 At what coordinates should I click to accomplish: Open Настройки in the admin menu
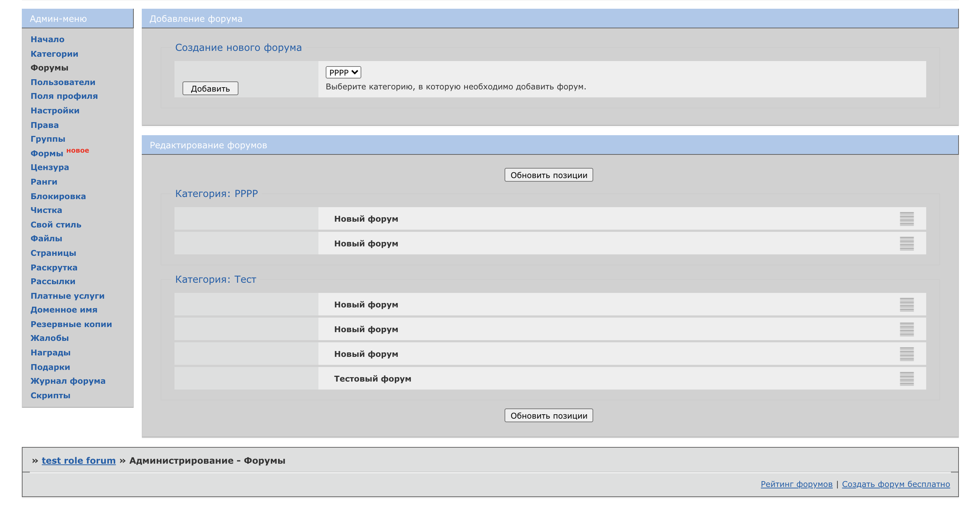click(55, 111)
